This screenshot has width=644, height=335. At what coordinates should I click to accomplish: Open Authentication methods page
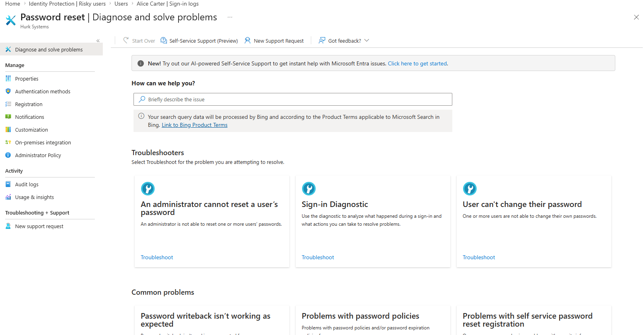point(43,91)
